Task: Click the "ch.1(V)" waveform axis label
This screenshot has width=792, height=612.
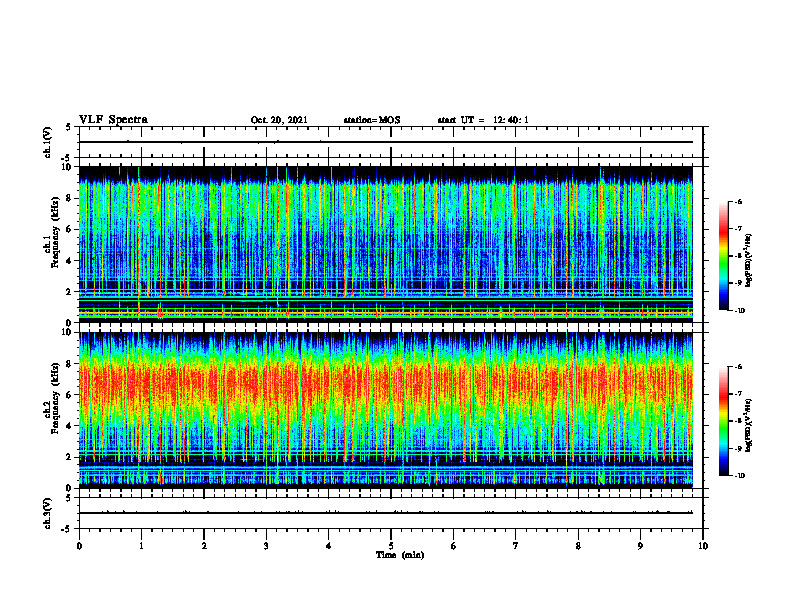Action: (x=47, y=142)
